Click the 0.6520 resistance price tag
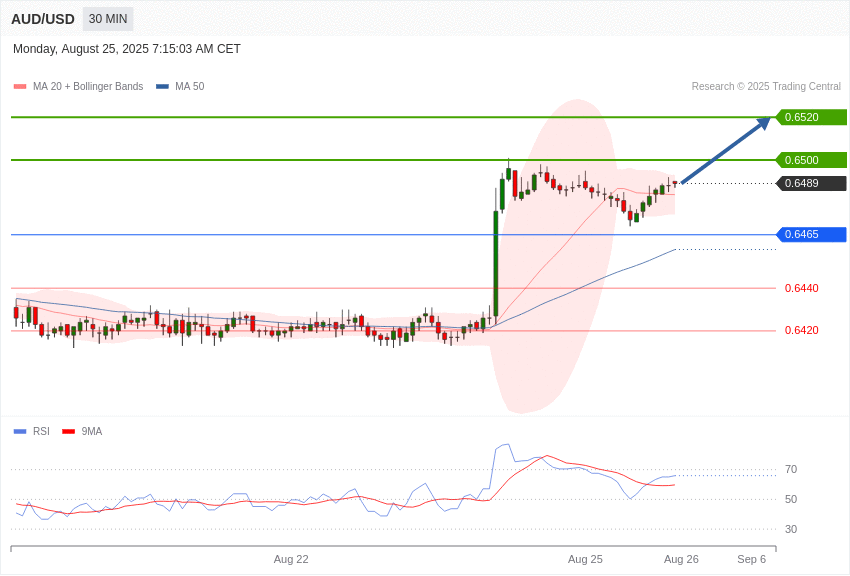Viewport: 850px width, 576px height. (811, 117)
